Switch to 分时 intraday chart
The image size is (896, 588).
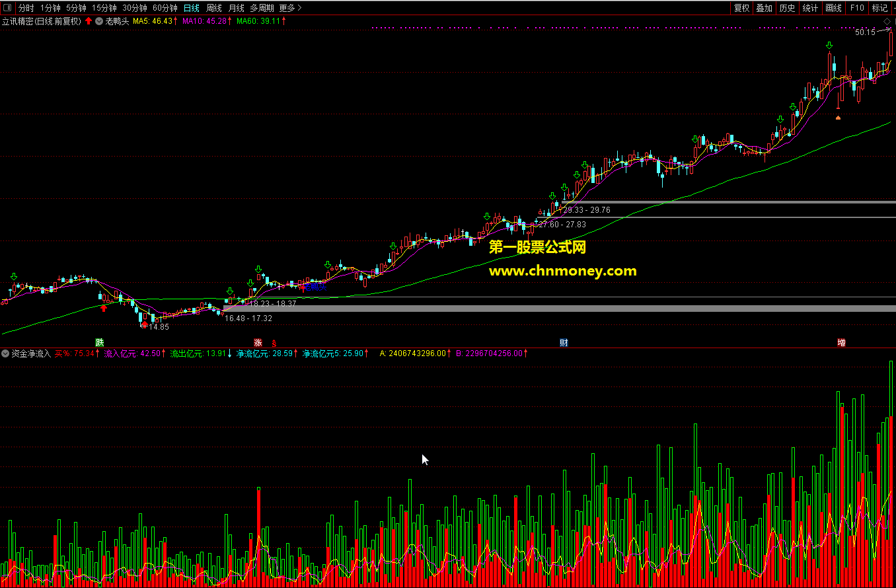click(26, 8)
